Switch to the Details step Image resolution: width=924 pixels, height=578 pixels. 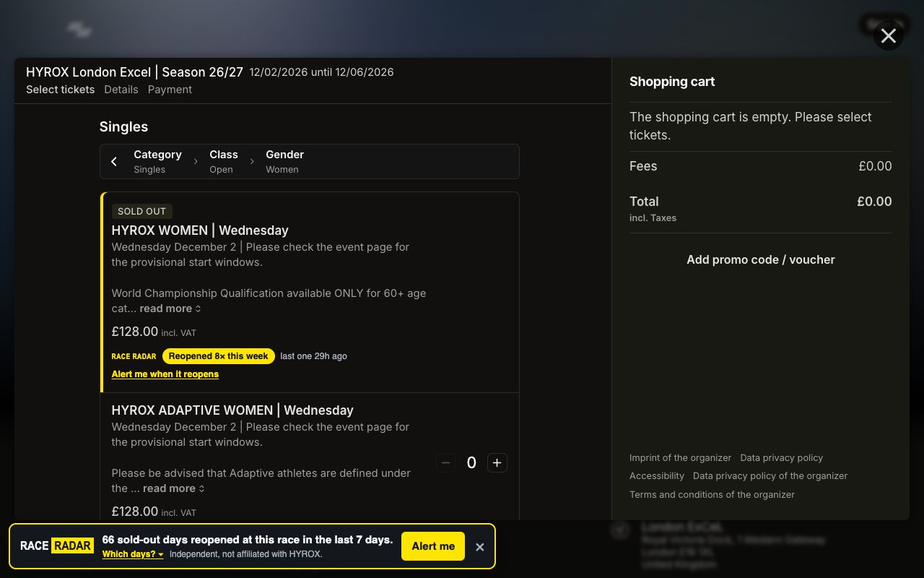(x=121, y=90)
